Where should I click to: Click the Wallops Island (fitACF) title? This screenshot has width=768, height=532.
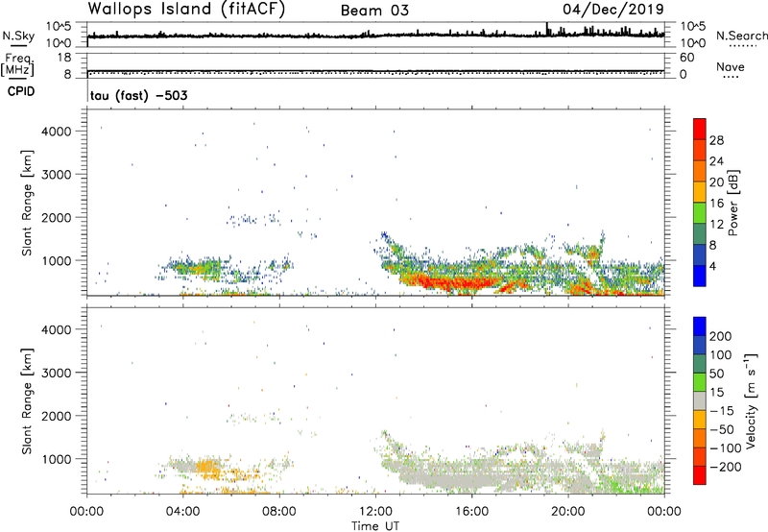click(186, 10)
